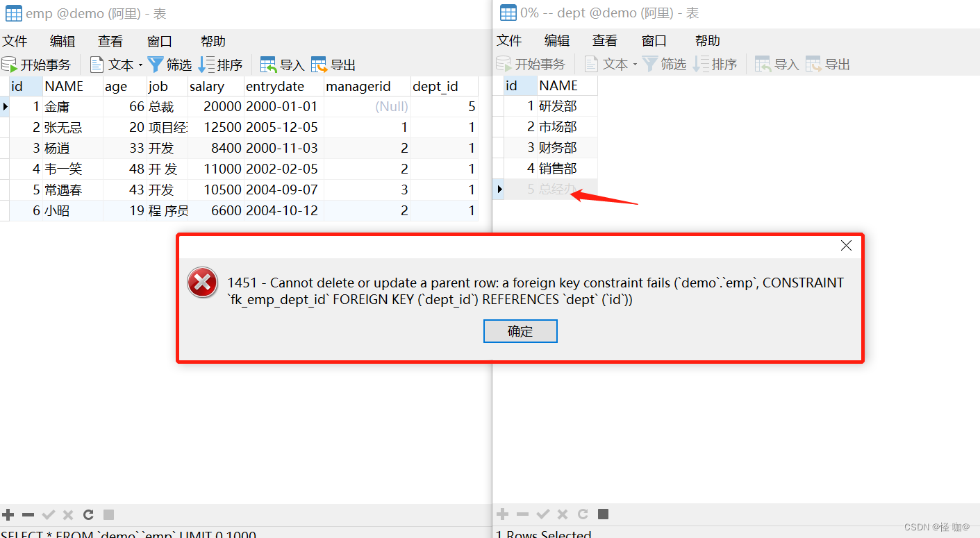
Task: Click 筛选 filter in the emp window
Action: coord(169,65)
